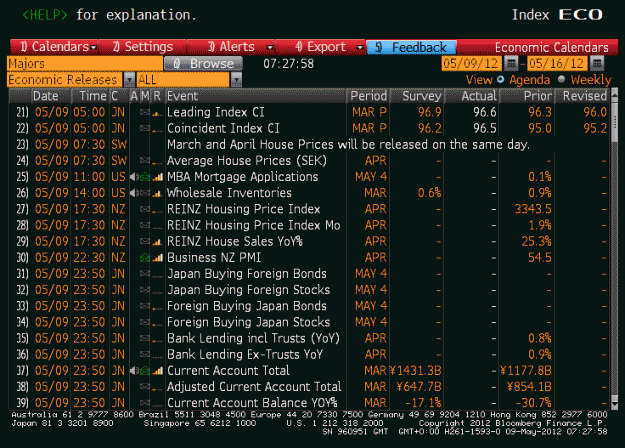The height and width of the screenshot is (448, 625).
Task: Select the Japan Buying Foreign Stocks event
Action: [248, 290]
